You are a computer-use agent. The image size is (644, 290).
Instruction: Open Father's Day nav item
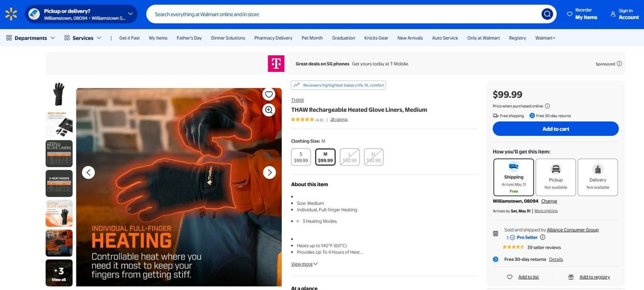tap(189, 38)
